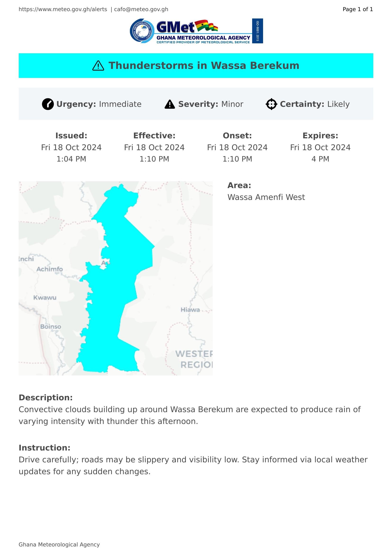Click the Thunderstorms in Wassa Berekum title
Screen dimensions: 392x554
point(204,66)
